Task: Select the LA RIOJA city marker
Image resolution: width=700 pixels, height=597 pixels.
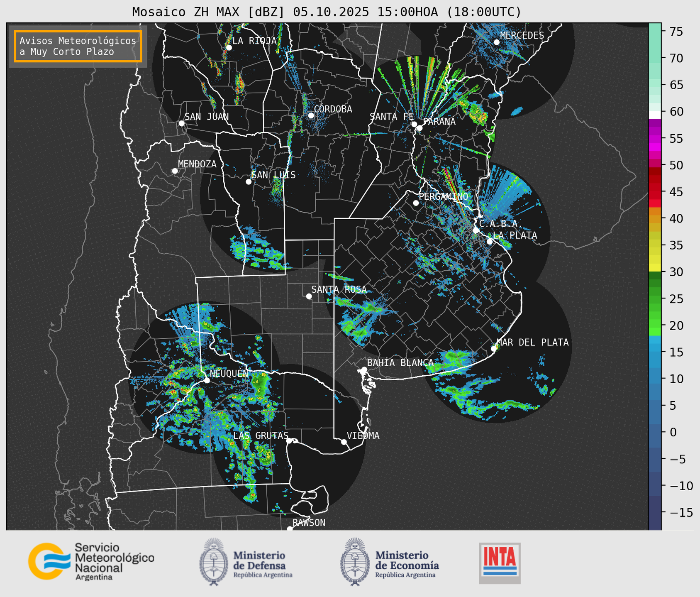Action: point(229,48)
